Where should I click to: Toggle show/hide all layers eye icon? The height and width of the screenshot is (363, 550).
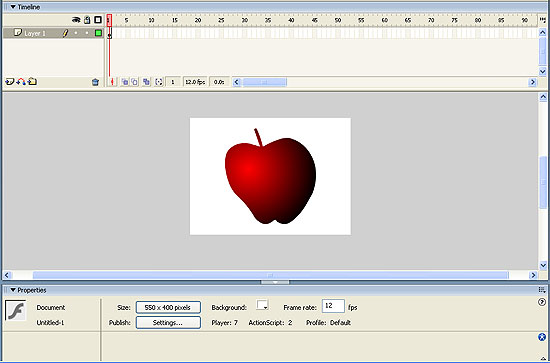click(x=76, y=20)
